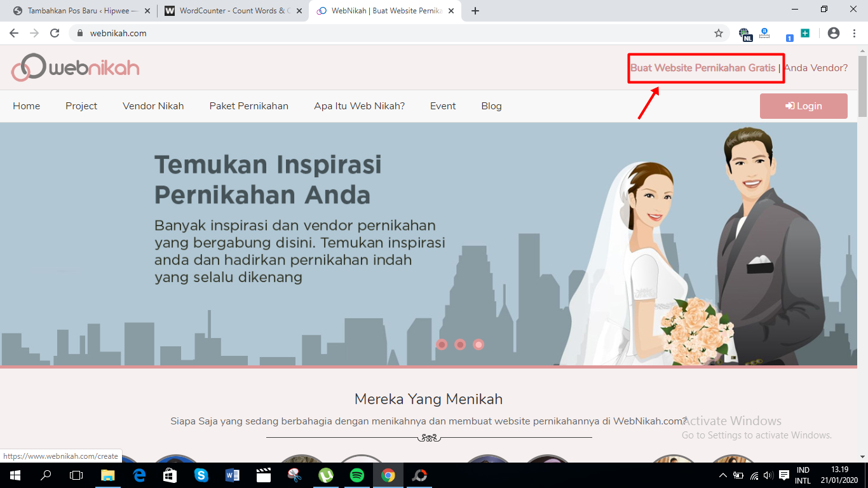
Task: Expand hidden icons in the system tray
Action: (x=723, y=474)
